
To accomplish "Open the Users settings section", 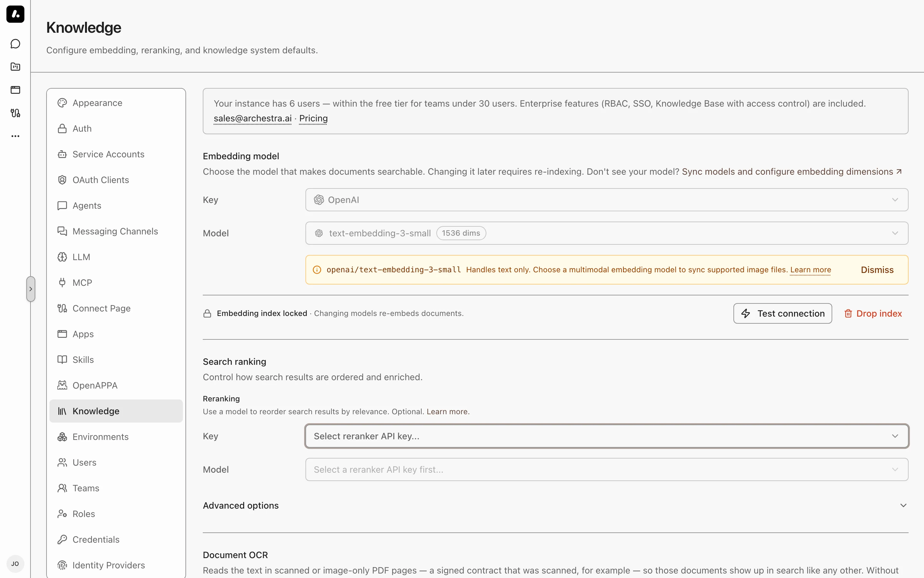I will click(116, 462).
